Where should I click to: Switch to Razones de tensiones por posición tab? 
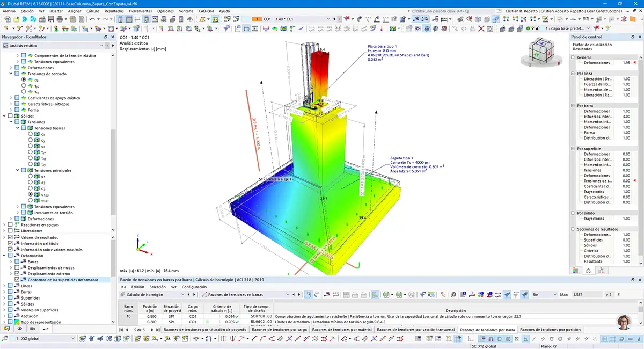550,330
